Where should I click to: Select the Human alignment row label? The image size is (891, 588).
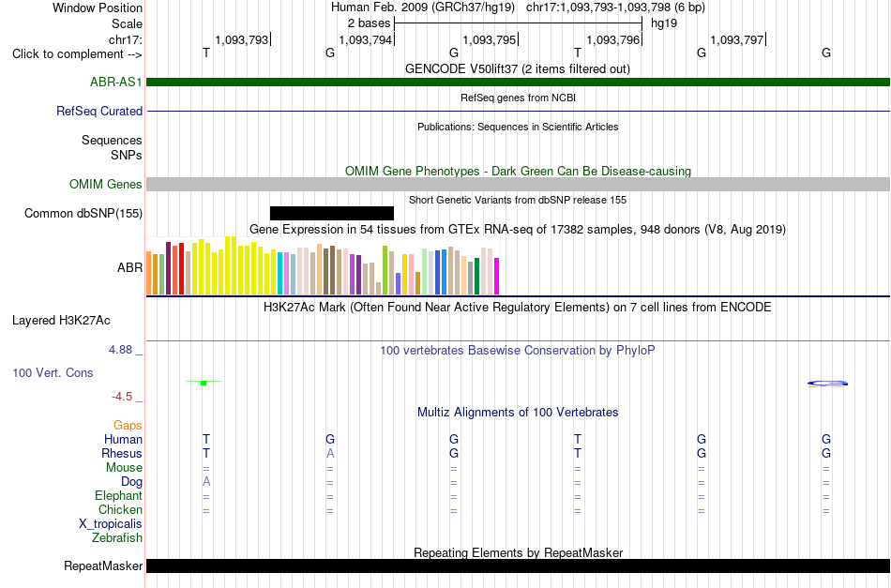tap(123, 439)
